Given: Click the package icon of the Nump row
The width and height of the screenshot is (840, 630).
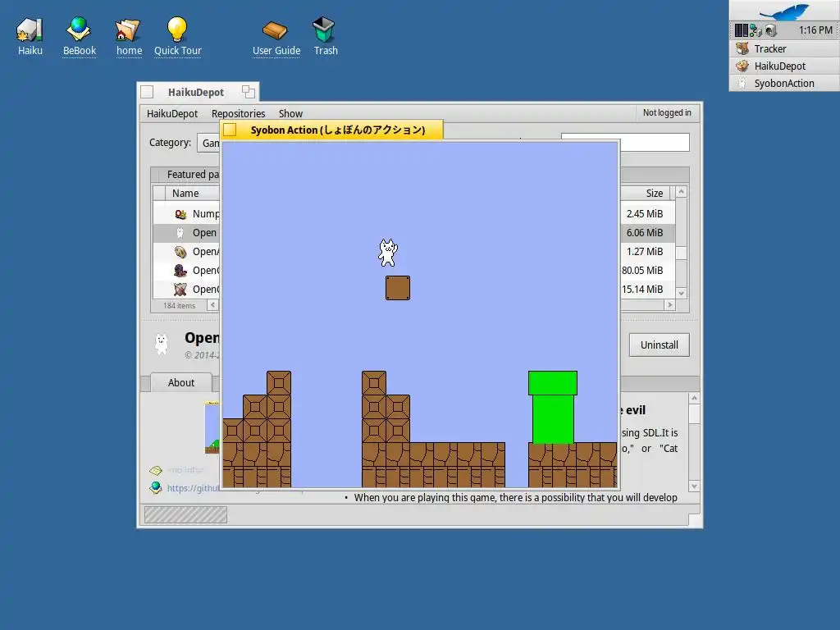Looking at the screenshot, I should click(180, 214).
